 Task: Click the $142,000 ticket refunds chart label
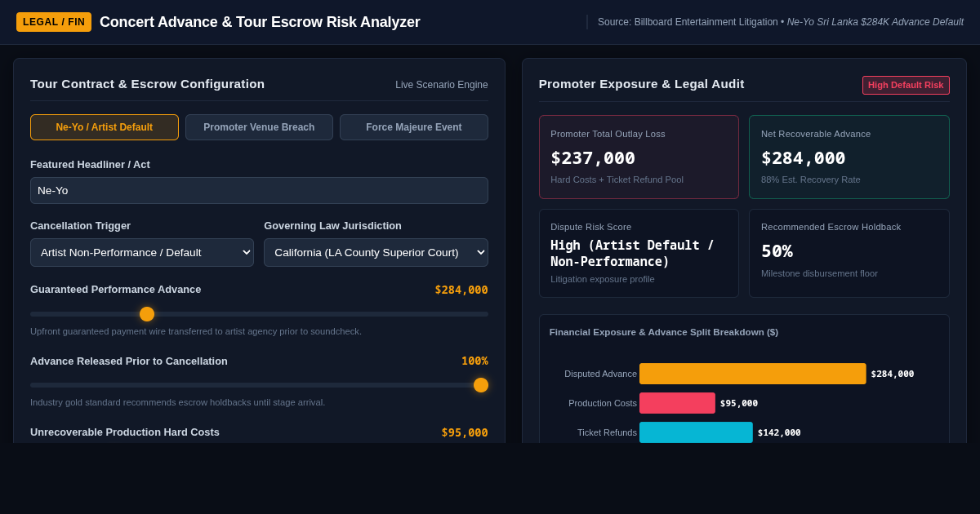[x=779, y=432]
